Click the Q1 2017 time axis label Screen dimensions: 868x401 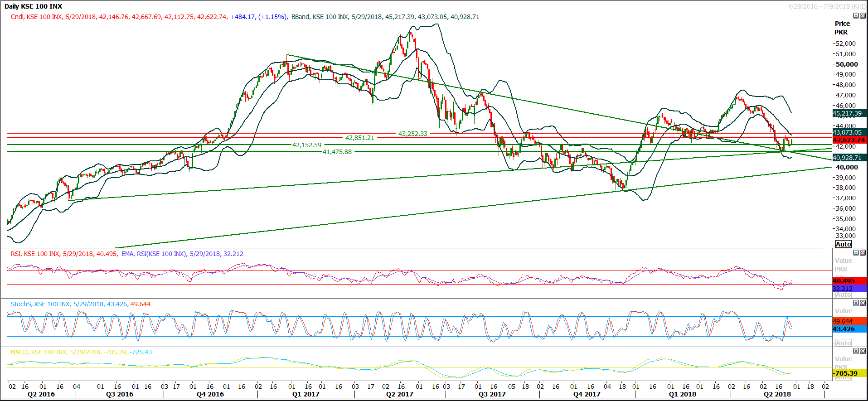coord(306,394)
